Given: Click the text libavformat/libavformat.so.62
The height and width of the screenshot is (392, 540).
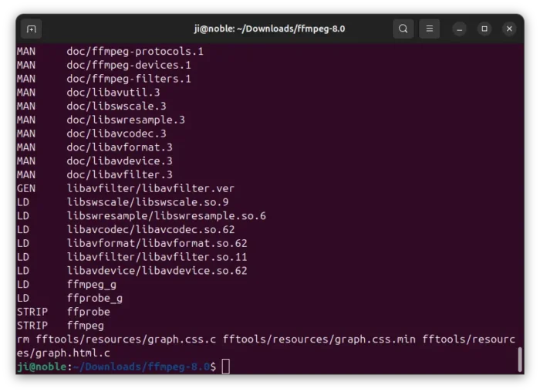Looking at the screenshot, I should 157,243.
